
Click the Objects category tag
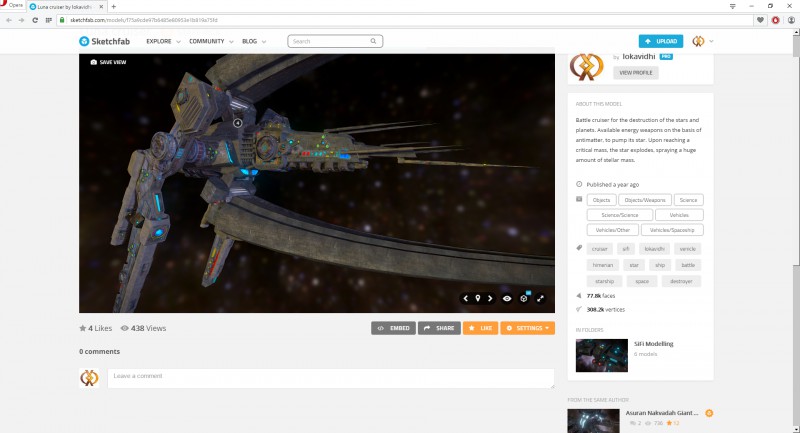pyautogui.click(x=602, y=200)
